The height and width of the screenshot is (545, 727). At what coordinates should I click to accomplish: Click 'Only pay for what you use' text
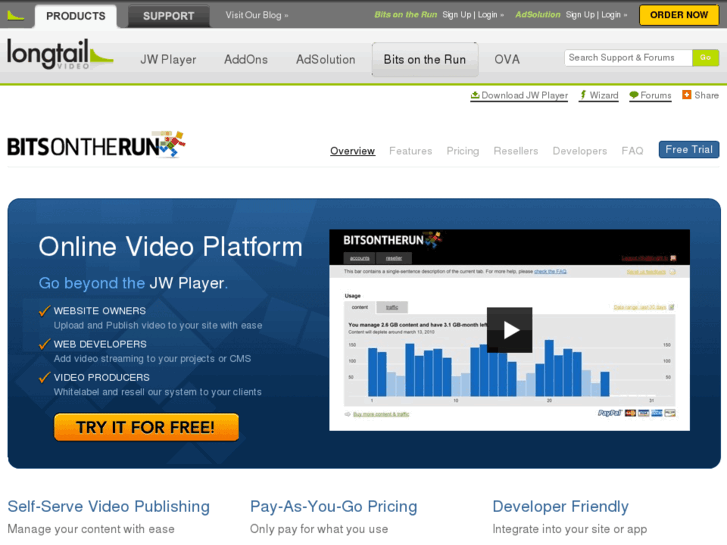click(x=319, y=529)
